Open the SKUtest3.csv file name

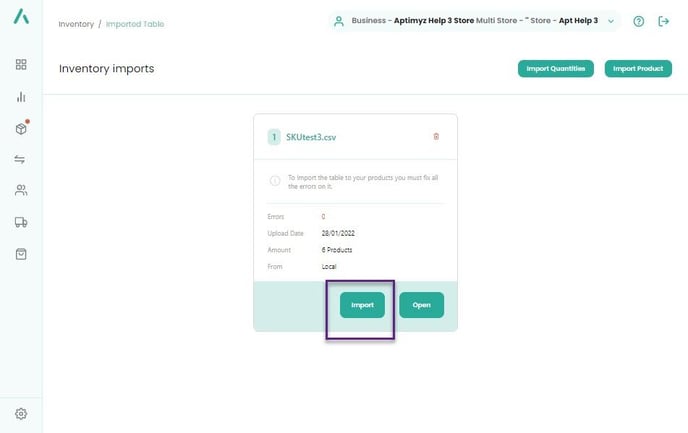tap(311, 137)
